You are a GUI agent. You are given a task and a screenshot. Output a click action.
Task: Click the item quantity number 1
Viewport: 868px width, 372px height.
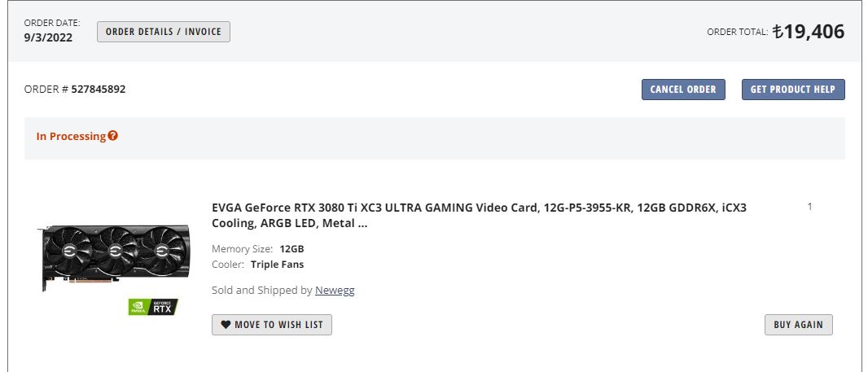[x=810, y=207]
